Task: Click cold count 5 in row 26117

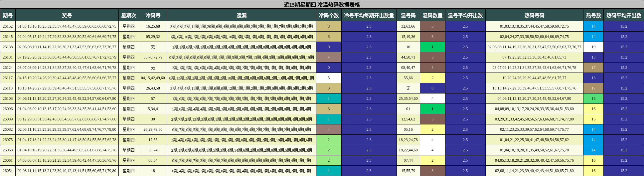Action: (x=329, y=78)
